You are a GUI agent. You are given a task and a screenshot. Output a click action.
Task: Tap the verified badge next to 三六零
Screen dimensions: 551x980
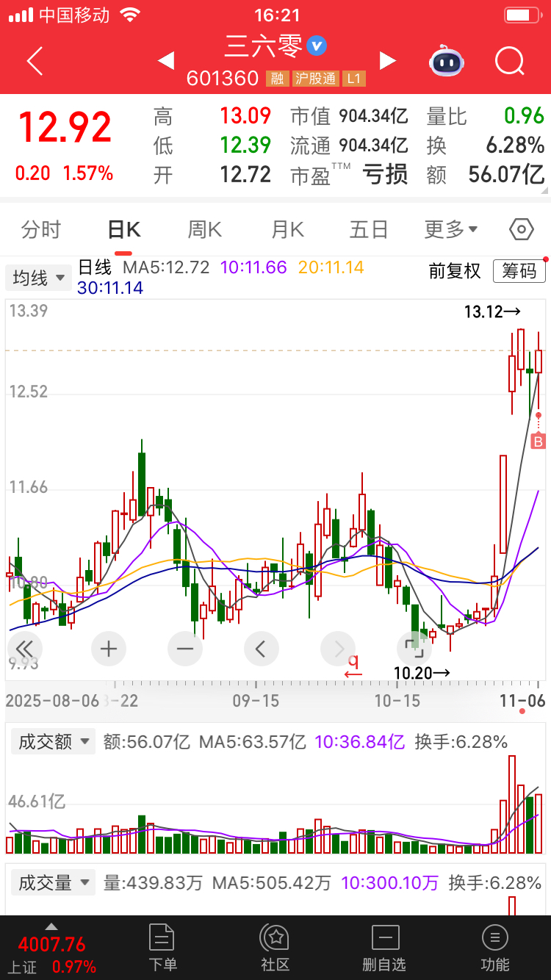317,46
